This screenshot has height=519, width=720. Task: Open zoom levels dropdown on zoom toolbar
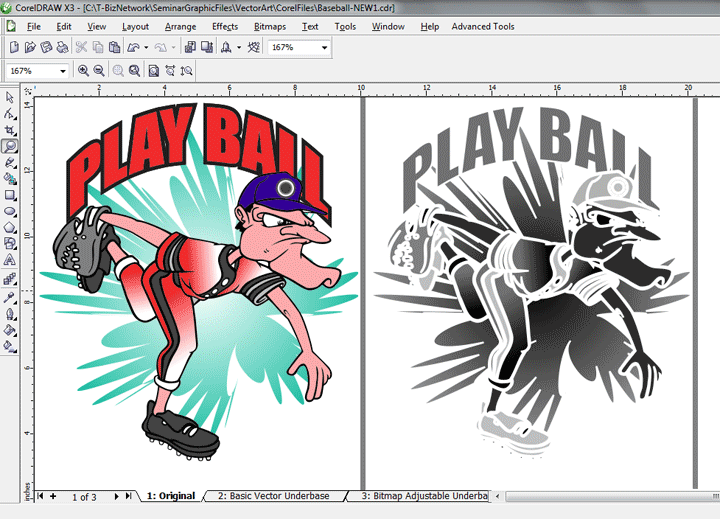pos(63,71)
